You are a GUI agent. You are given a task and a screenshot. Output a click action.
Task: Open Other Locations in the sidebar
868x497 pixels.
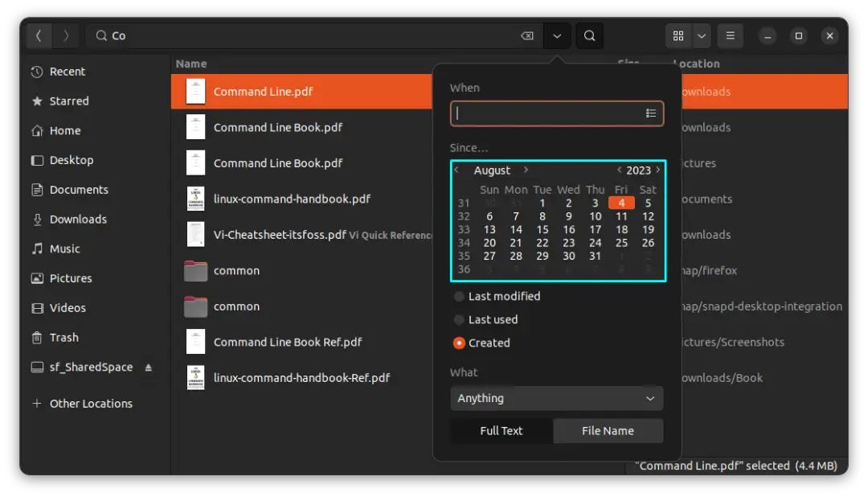pos(91,404)
